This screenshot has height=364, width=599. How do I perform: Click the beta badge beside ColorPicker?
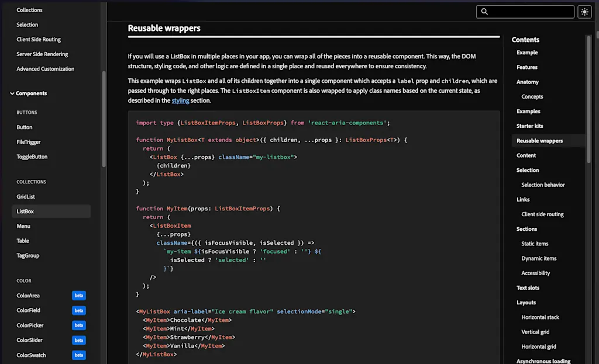pos(79,325)
